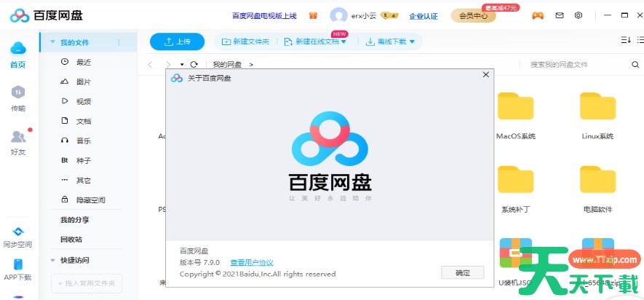Open 企业认证 link
Image resolution: width=644 pixels, height=300 pixels.
[x=424, y=16]
